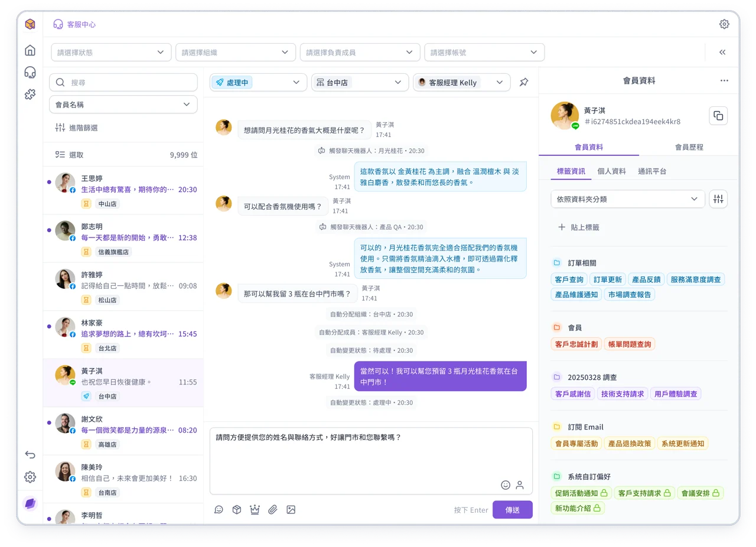Click the back arrow icon in sidebar
The height and width of the screenshot is (547, 756).
30,455
